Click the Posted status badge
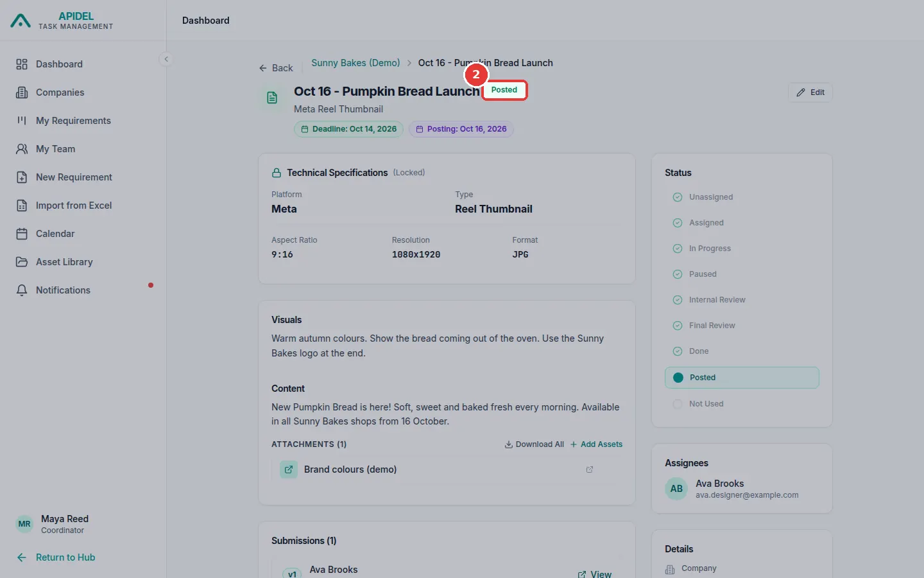The height and width of the screenshot is (578, 924). (x=504, y=90)
